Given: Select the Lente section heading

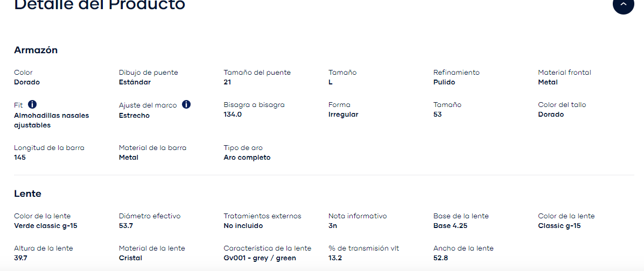Looking at the screenshot, I should tap(27, 194).
